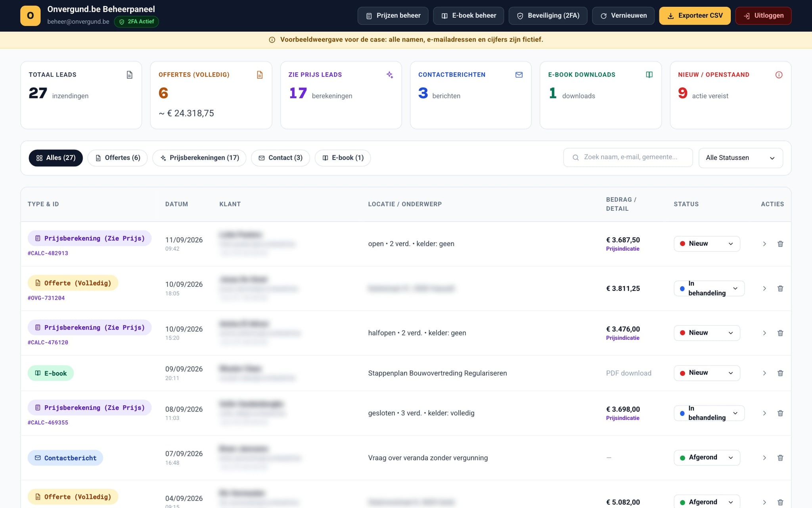Open details arrow for #CALC-469355
Screen dimensions: 812x508
click(764, 413)
